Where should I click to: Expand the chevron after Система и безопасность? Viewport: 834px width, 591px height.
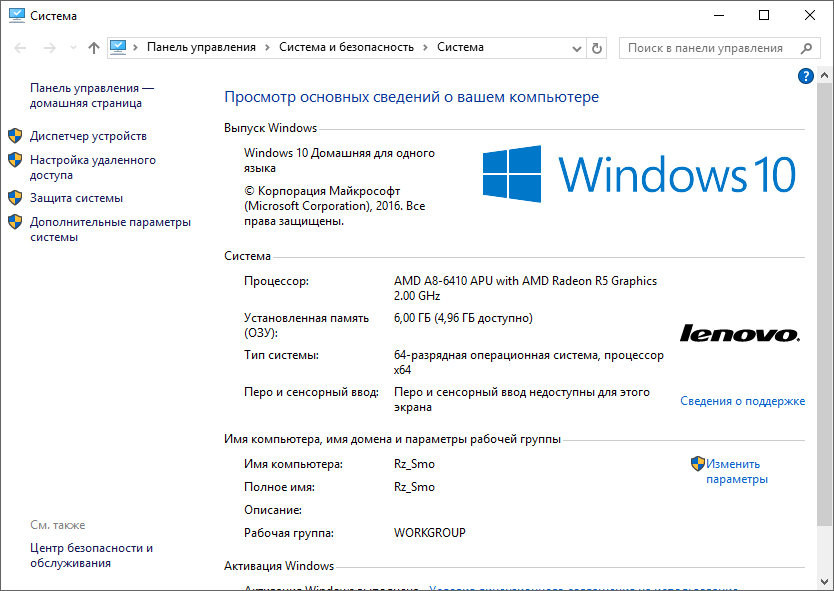coord(426,47)
